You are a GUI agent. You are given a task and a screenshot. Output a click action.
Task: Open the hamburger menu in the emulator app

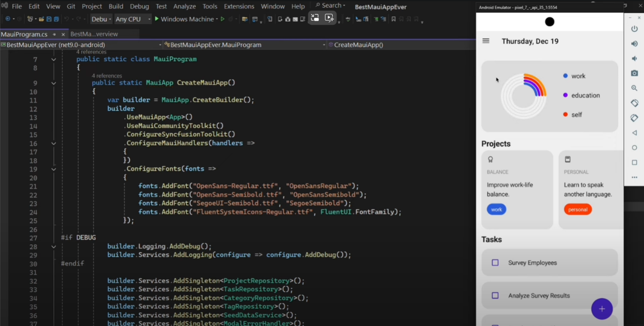click(486, 41)
